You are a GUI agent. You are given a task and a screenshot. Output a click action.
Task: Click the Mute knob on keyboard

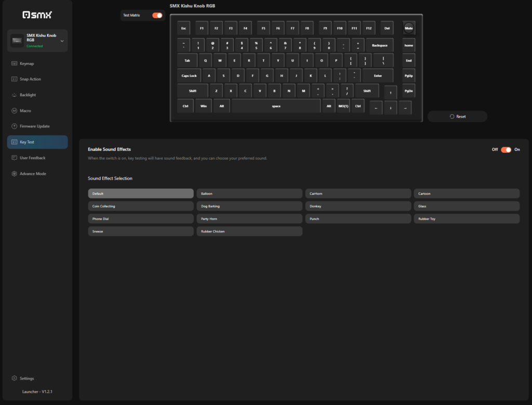coord(409,28)
